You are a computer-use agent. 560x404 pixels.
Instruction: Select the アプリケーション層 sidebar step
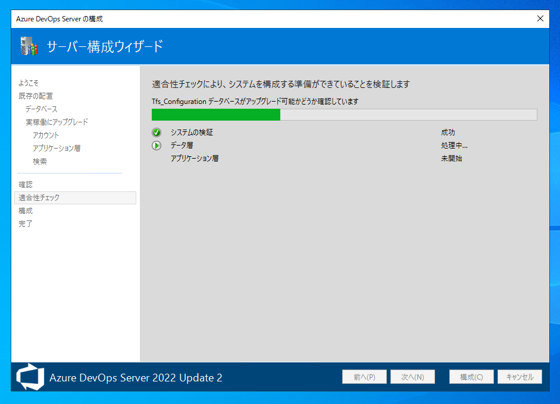coord(56,148)
